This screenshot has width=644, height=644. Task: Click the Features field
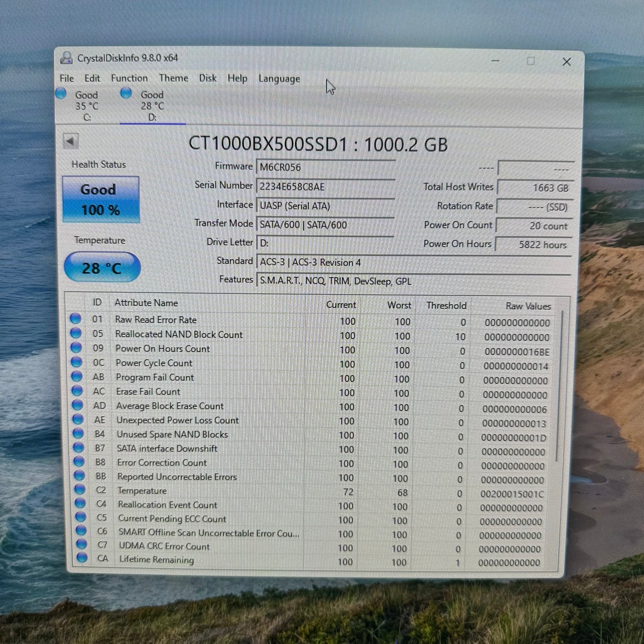click(x=413, y=281)
